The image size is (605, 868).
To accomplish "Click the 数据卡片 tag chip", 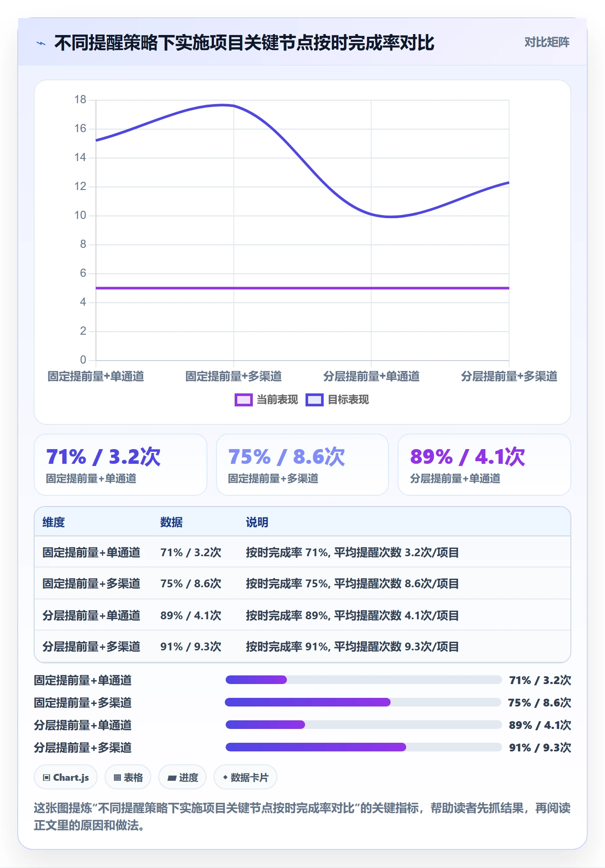I will (x=245, y=777).
